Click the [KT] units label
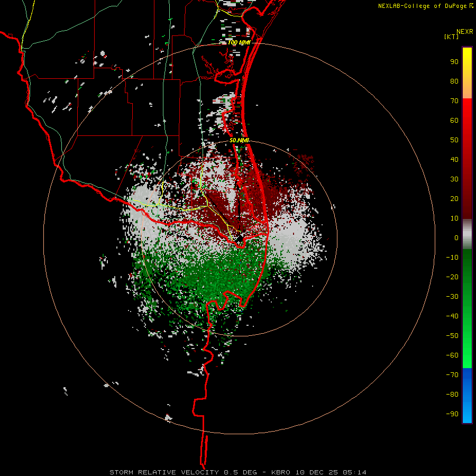 [451, 36]
